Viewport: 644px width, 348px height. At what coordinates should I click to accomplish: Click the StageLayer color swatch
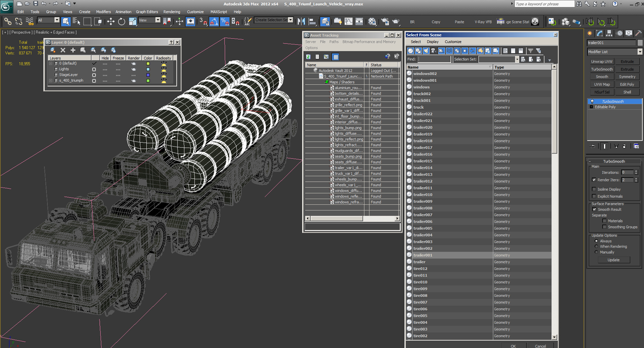tap(148, 75)
